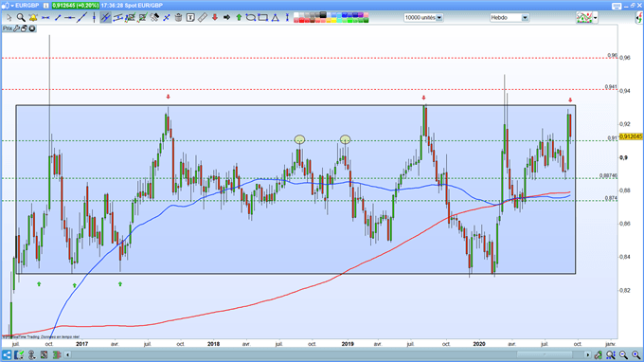Viewport: 644px width, 362px height.
Task: Click the 2019 label on time axis
Action: point(348,344)
